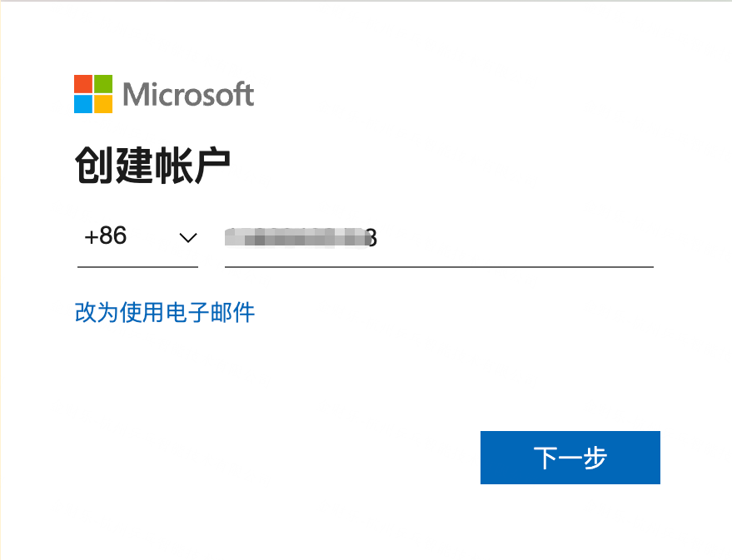Click the Microsoft four-color logo
This screenshot has width=732, height=560.
(93, 94)
